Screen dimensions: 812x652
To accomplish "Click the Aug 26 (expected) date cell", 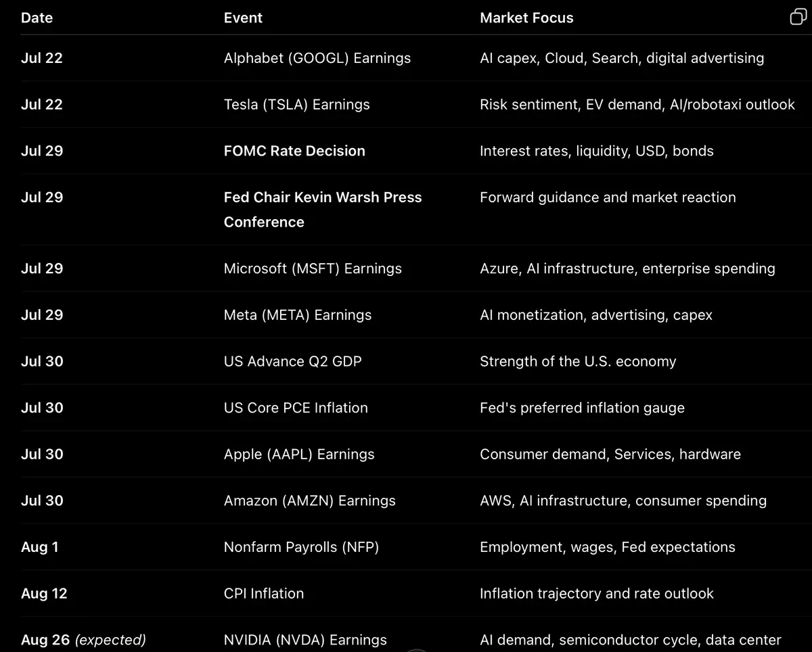I will point(83,640).
